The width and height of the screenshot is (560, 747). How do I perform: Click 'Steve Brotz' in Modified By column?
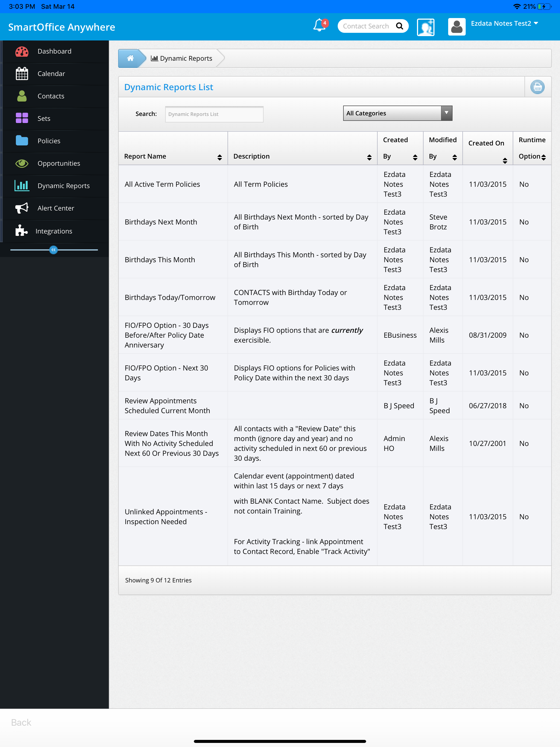[x=438, y=222]
